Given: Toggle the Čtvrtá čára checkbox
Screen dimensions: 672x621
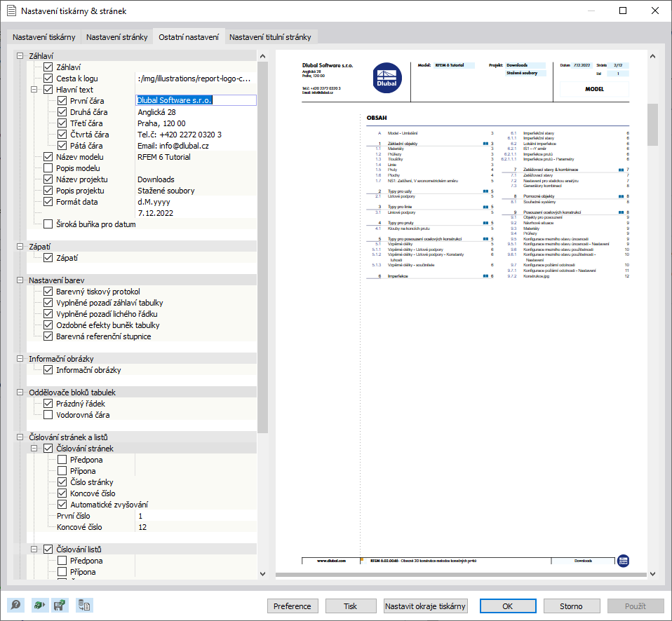Looking at the screenshot, I should [62, 135].
